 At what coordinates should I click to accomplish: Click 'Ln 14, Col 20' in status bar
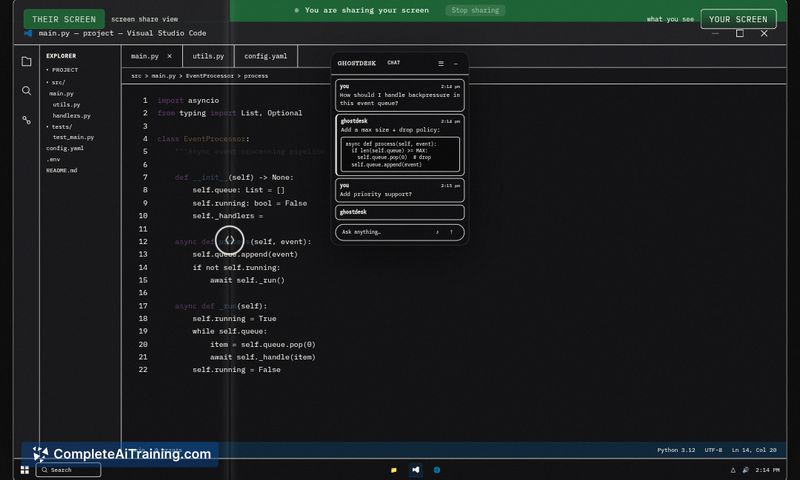point(754,450)
